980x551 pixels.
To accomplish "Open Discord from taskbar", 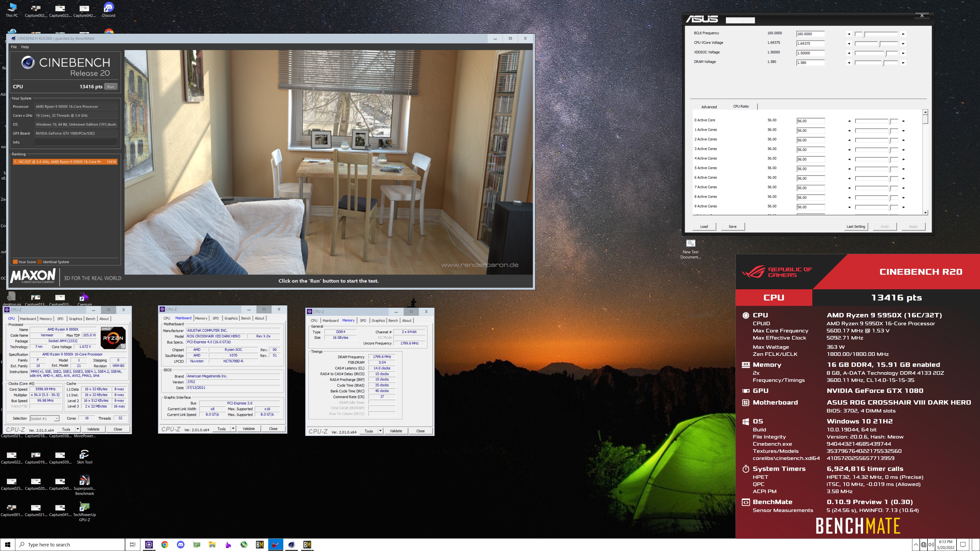I will point(181,545).
